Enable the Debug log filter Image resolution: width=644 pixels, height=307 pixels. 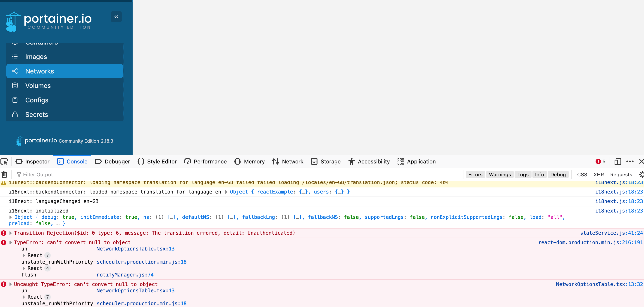tap(558, 174)
